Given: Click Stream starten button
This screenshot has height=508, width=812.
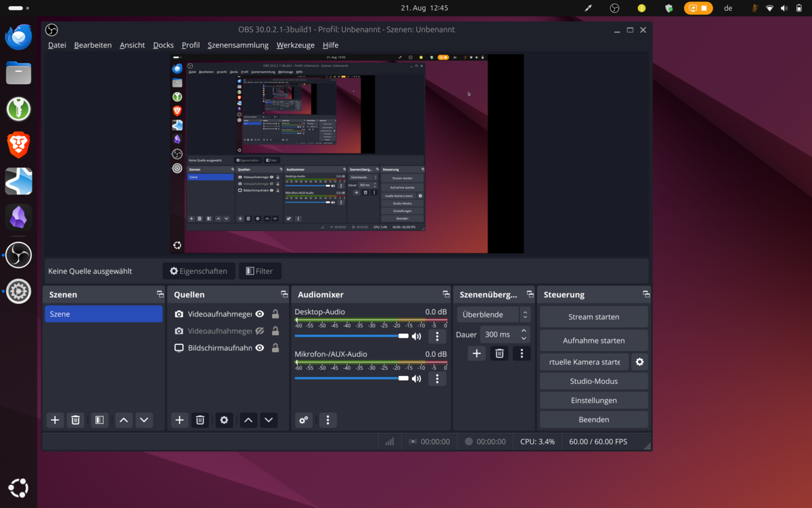Looking at the screenshot, I should 593,316.
